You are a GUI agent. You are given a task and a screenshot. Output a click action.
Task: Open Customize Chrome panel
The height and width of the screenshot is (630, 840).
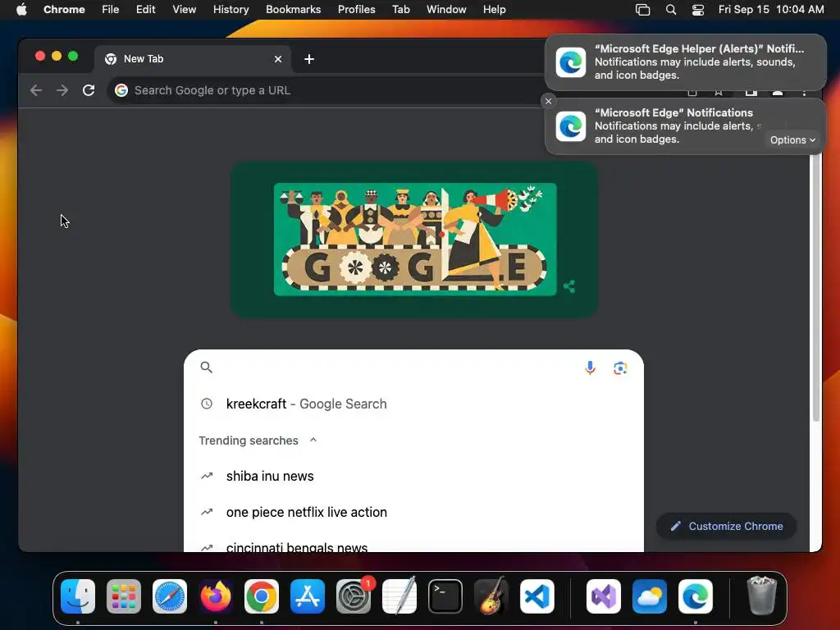point(726,526)
